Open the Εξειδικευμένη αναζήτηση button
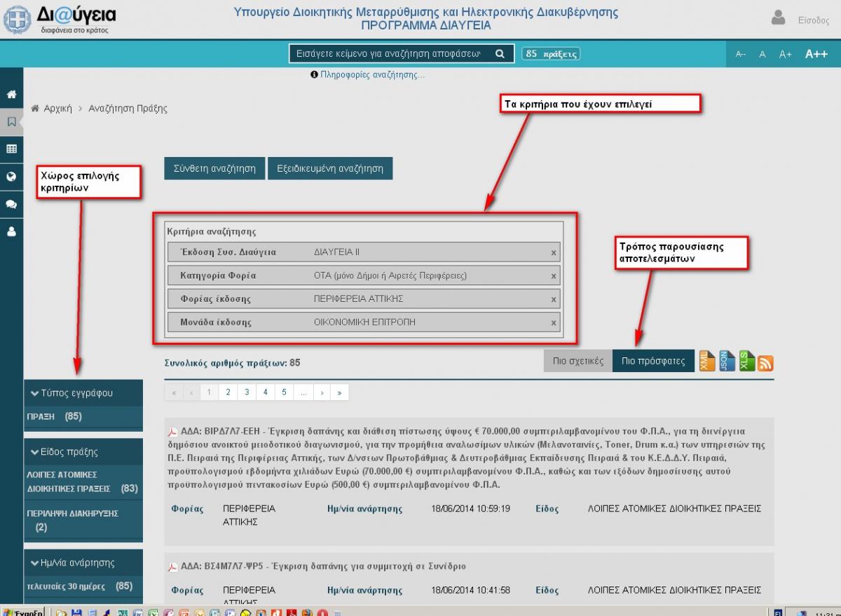 coord(329,168)
